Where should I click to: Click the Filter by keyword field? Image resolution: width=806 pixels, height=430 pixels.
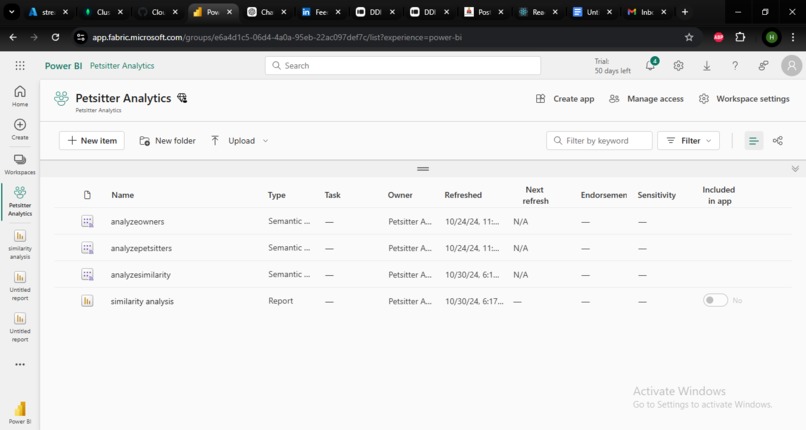tap(599, 141)
